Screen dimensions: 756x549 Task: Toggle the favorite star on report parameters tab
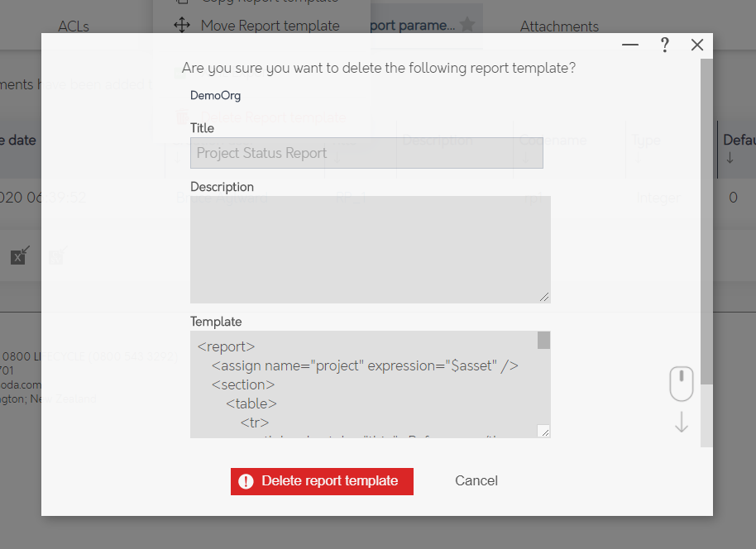coord(469,26)
